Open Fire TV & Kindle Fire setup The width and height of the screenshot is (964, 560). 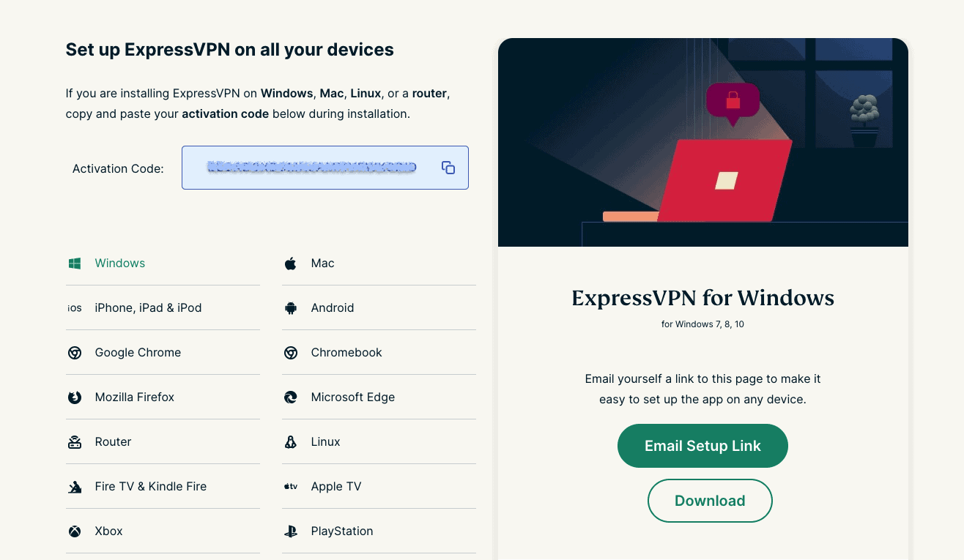coord(163,487)
